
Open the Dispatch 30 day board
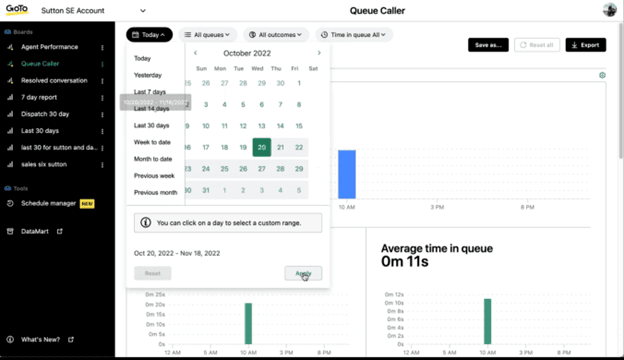[x=45, y=114]
